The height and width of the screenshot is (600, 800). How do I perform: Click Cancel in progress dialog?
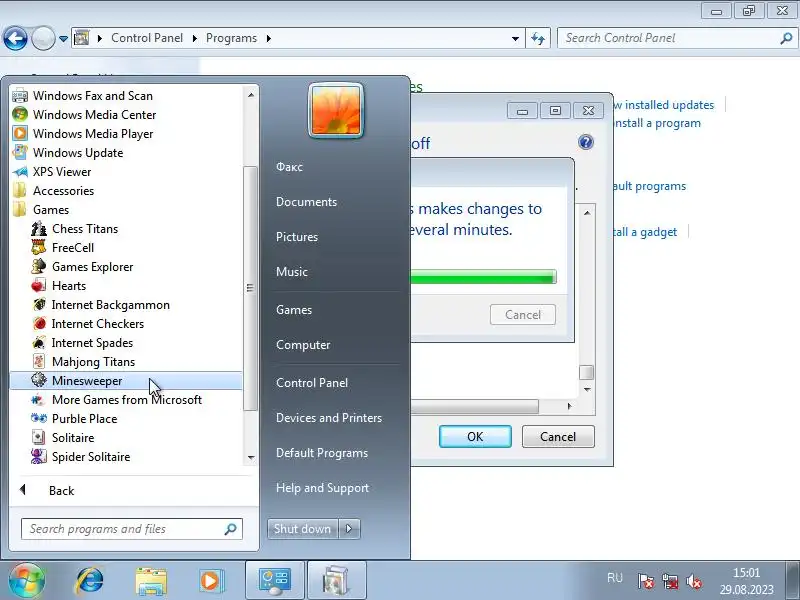coord(522,315)
